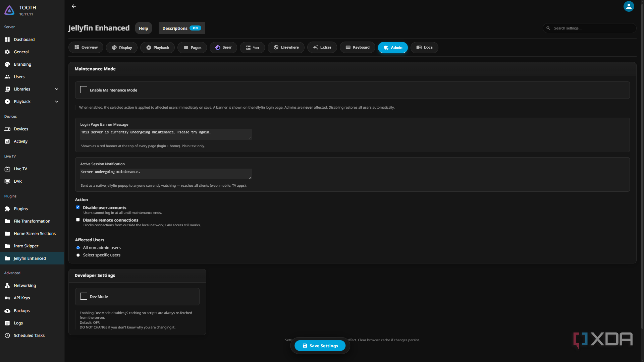Open the user profile avatar icon
This screenshot has height=362, width=644.
point(629,6)
